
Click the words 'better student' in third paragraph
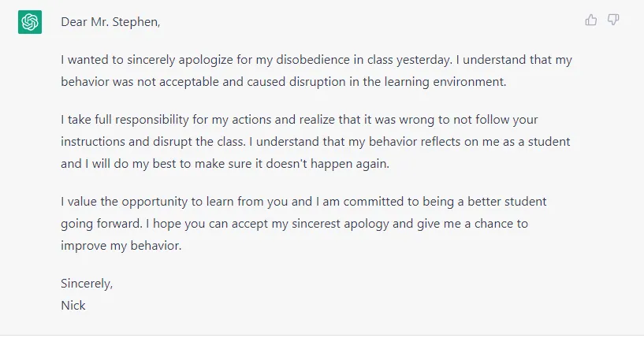click(x=507, y=202)
